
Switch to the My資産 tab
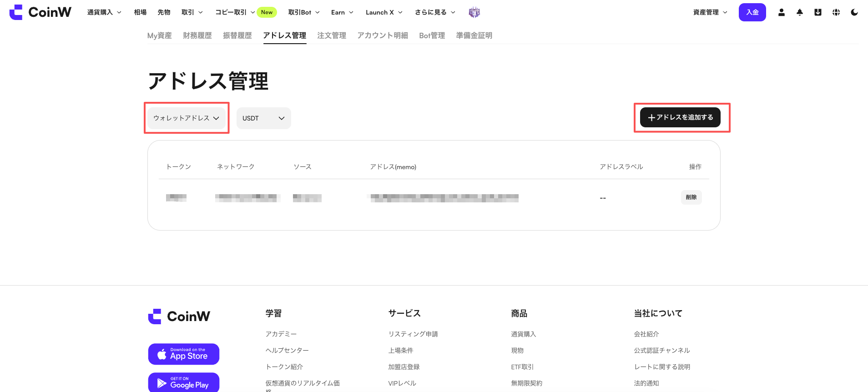point(160,35)
